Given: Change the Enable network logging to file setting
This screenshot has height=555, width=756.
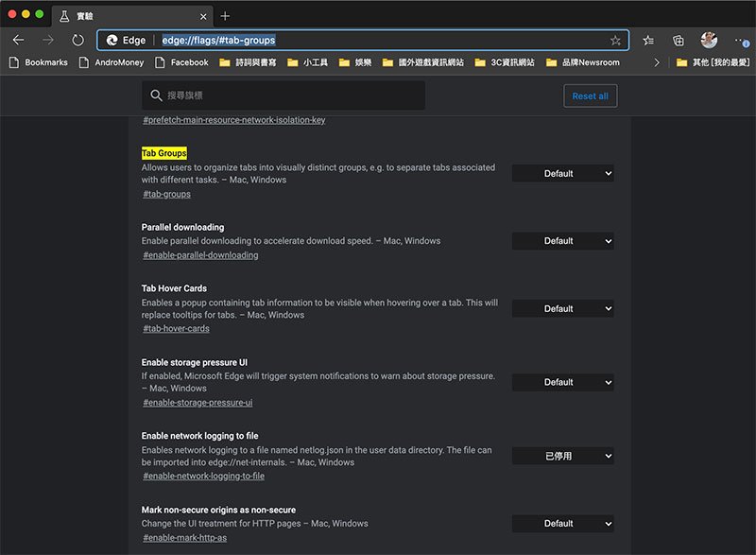Looking at the screenshot, I should point(562,456).
